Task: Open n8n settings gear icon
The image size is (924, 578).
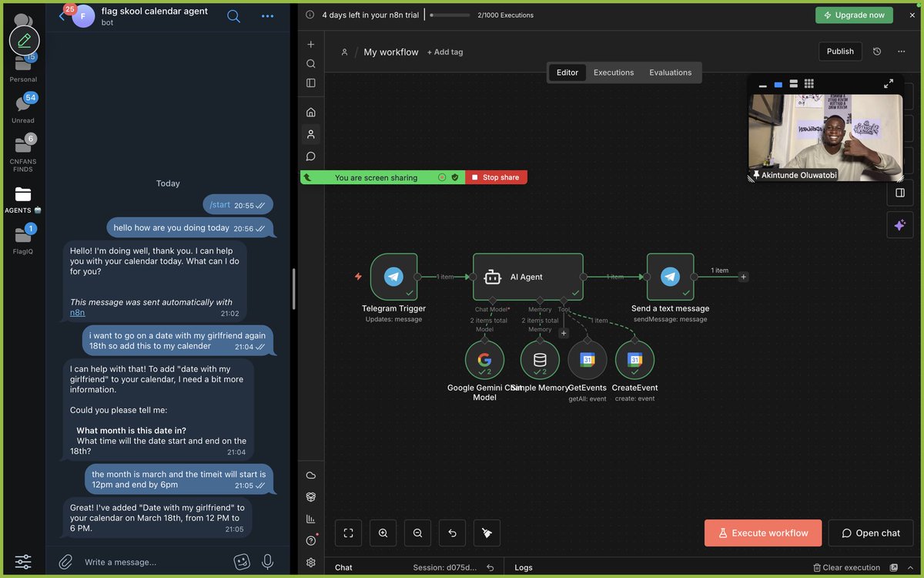Action: pyautogui.click(x=311, y=563)
